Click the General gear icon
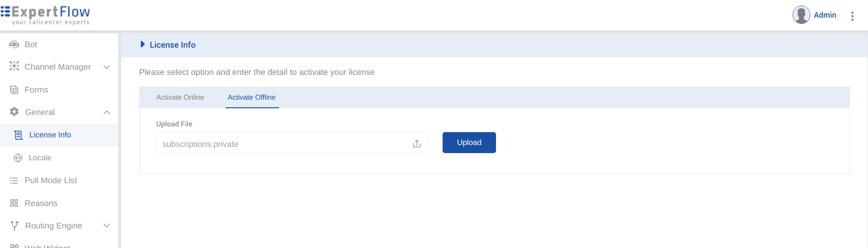This screenshot has height=248, width=868. pyautogui.click(x=14, y=112)
